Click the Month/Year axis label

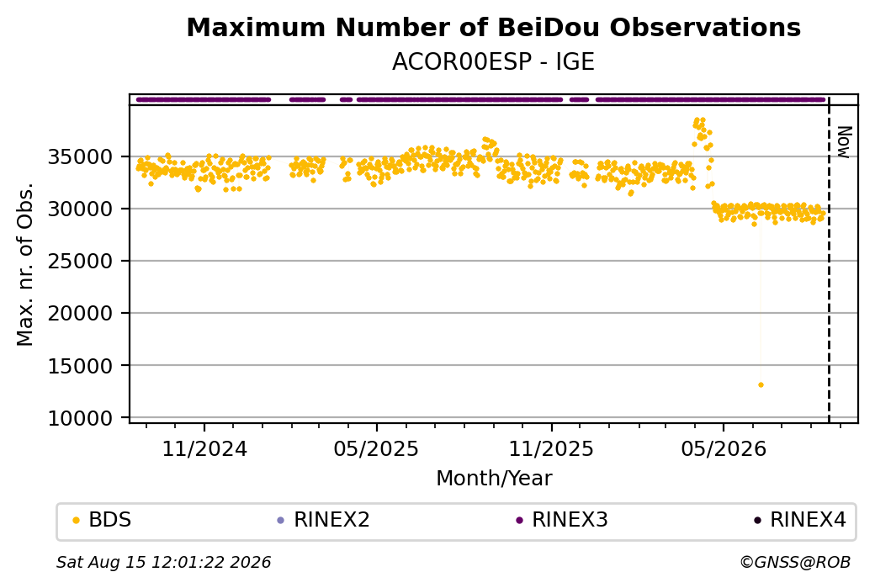[x=494, y=479]
